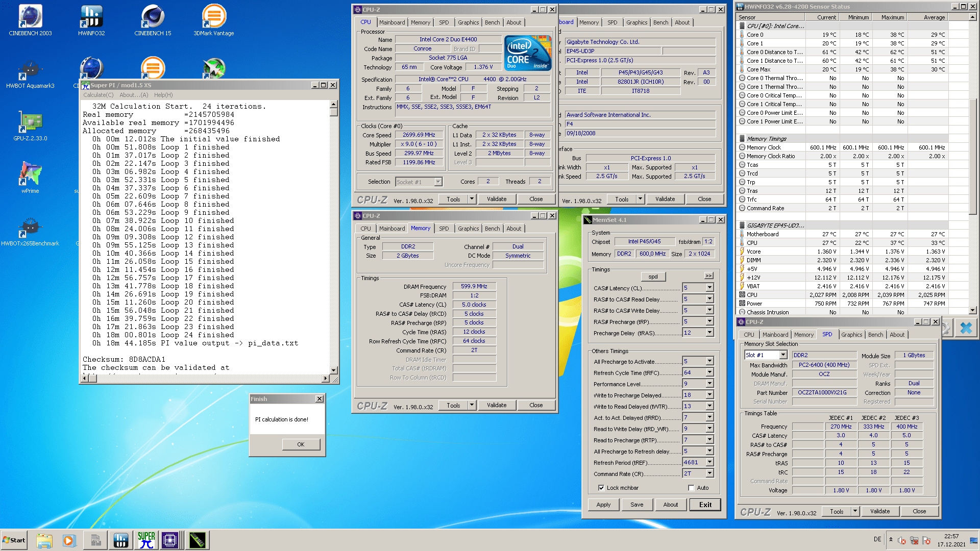980x551 pixels.
Task: Open the Slot #1 dropdown in CPU-Z SPD
Action: click(783, 355)
